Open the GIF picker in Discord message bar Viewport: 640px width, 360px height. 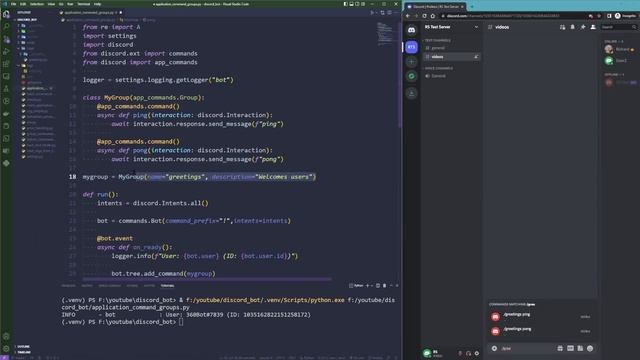[570, 348]
